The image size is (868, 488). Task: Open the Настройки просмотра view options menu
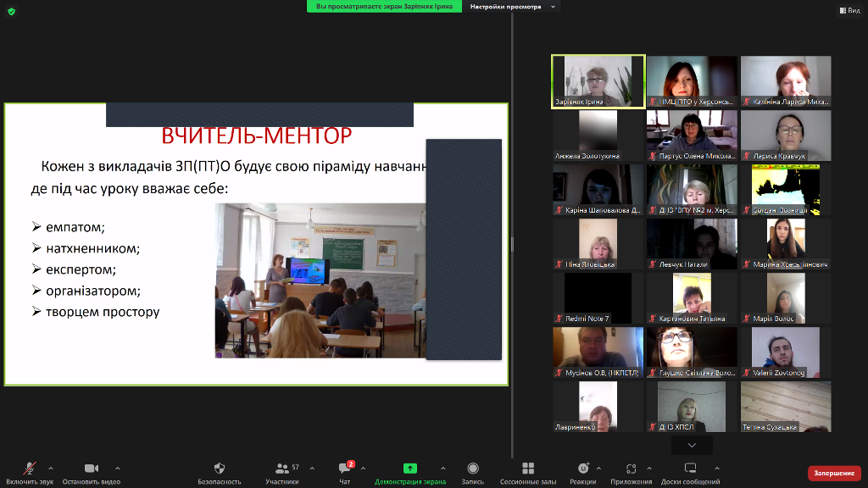point(511,6)
